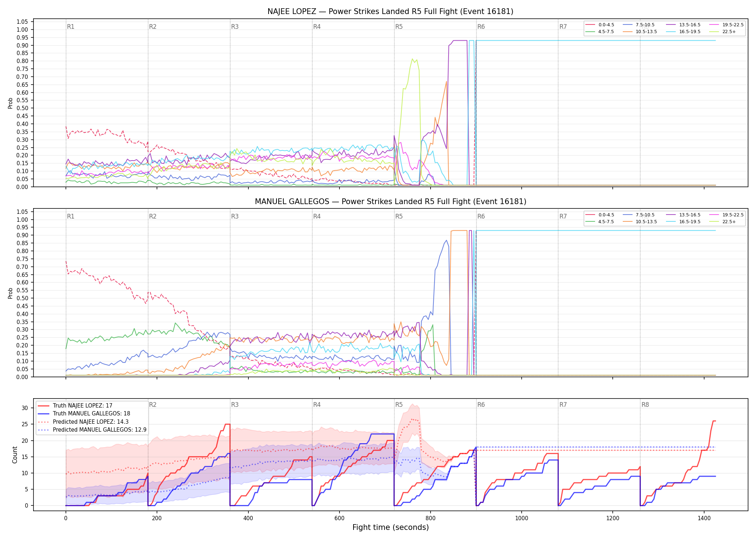Click 'Truth NAJEE LOPEZ: 17' legend entry
756x540 pixels.
tap(75, 406)
